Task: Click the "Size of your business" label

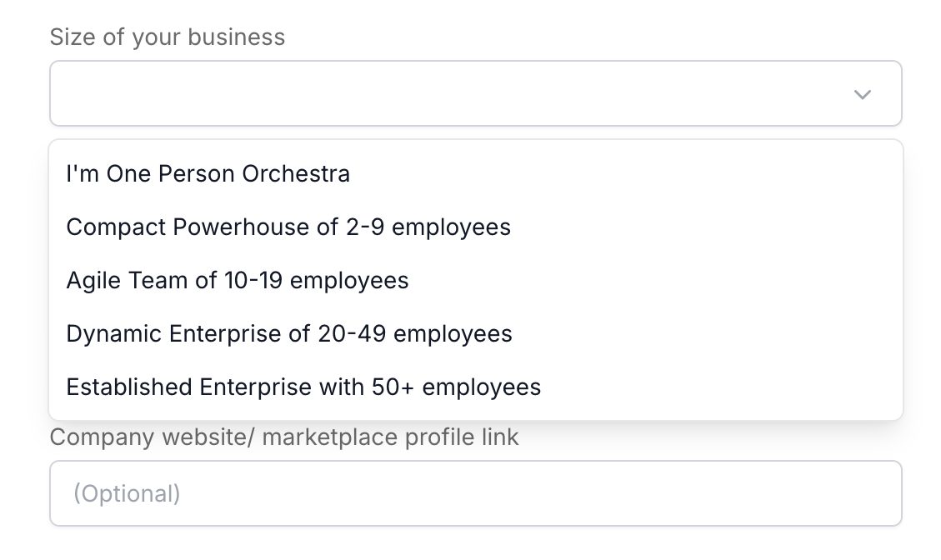Action: click(x=167, y=37)
